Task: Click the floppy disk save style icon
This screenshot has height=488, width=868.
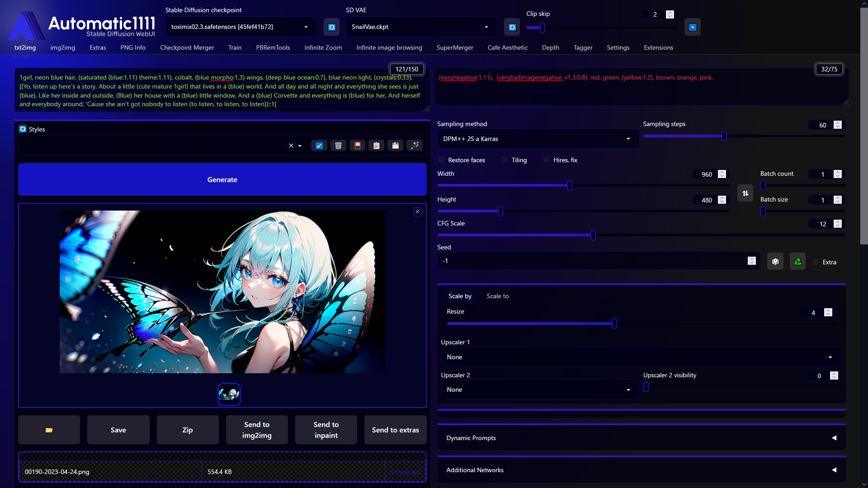Action: coord(396,145)
